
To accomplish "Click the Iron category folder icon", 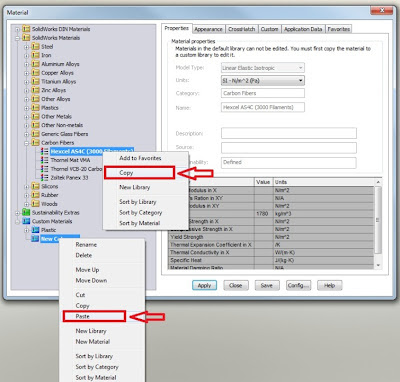I will point(35,55).
